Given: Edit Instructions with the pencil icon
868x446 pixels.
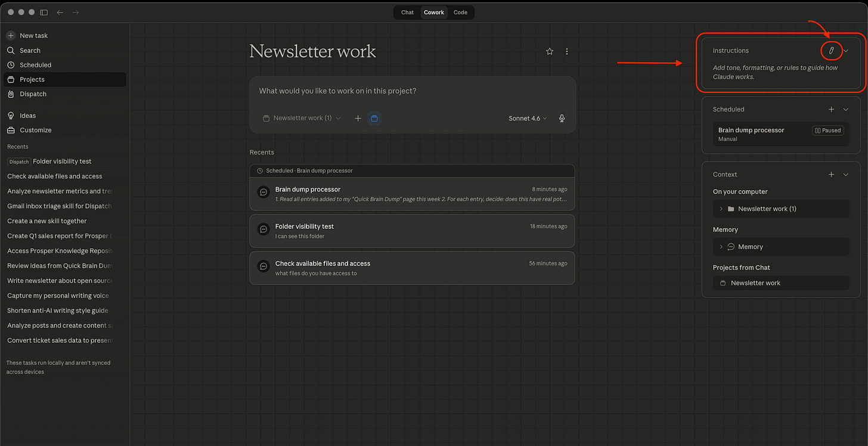Looking at the screenshot, I should 832,51.
